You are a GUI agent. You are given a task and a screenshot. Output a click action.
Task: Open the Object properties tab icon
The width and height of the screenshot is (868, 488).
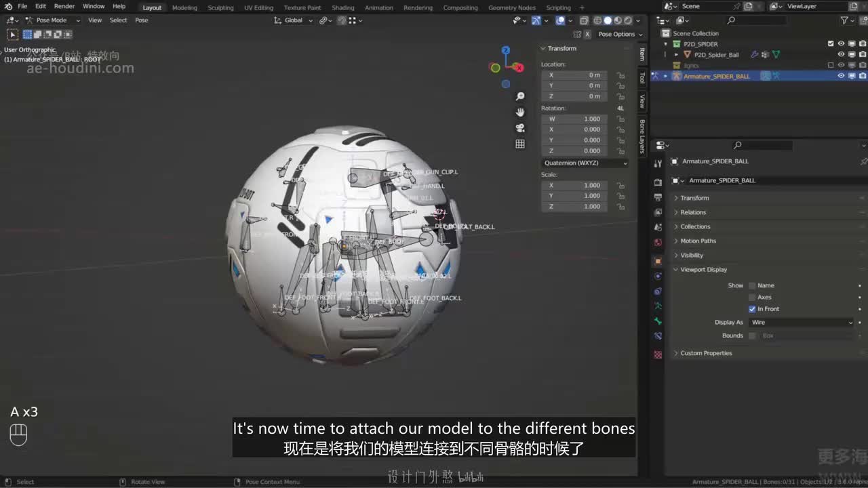coord(658,261)
